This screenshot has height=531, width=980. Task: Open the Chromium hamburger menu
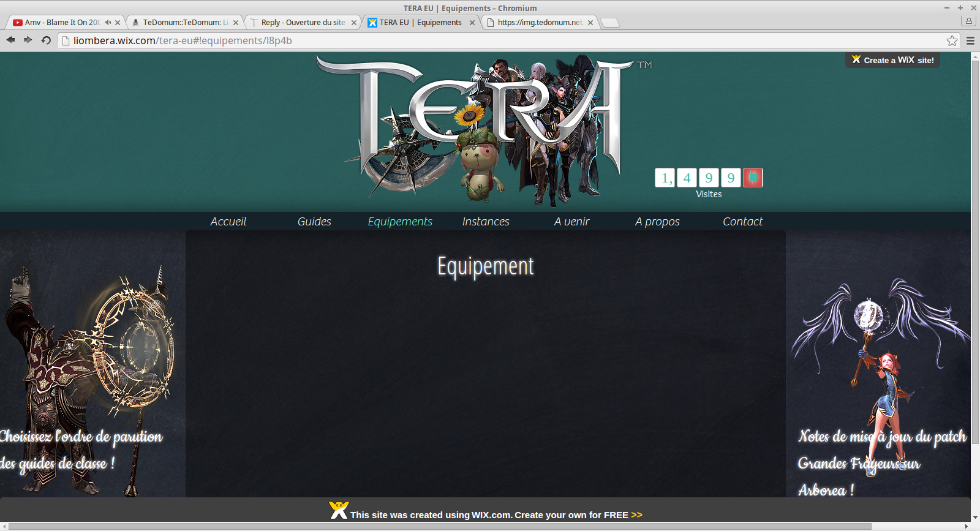(970, 40)
